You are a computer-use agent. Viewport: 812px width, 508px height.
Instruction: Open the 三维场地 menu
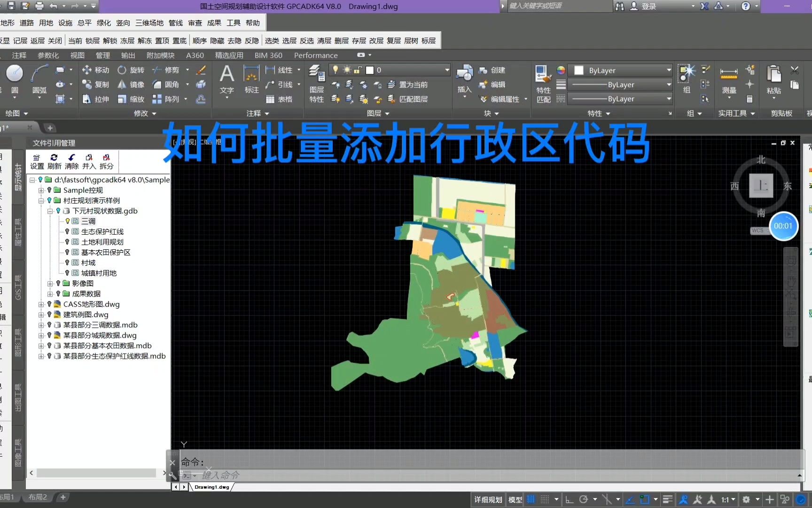click(149, 23)
